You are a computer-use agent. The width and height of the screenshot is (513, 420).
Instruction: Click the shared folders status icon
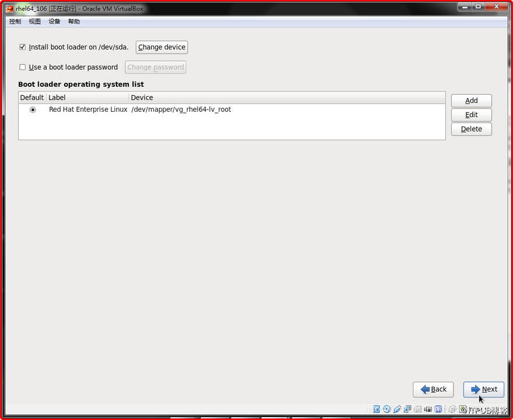(x=418, y=409)
